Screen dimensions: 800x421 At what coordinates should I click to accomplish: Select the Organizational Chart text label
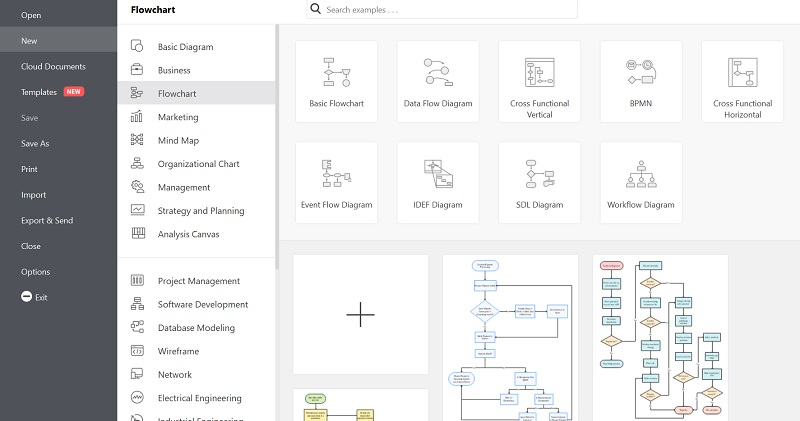(198, 164)
